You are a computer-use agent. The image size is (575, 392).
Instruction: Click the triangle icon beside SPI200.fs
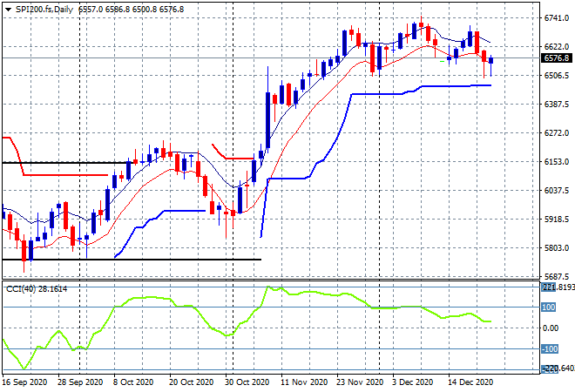(8, 10)
